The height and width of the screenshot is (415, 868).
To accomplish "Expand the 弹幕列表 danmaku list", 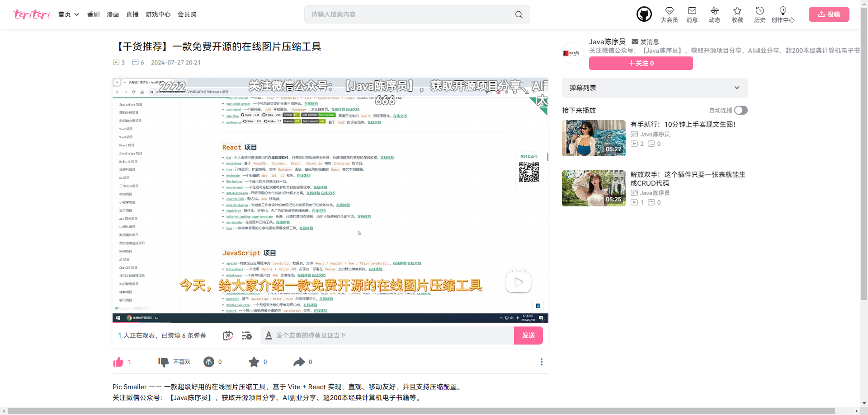I will pos(655,88).
